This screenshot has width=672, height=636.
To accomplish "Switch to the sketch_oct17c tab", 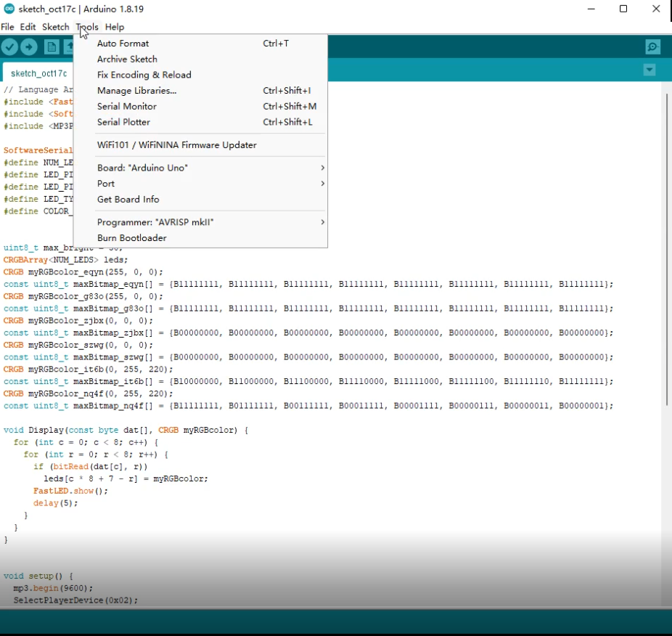I will click(38, 73).
